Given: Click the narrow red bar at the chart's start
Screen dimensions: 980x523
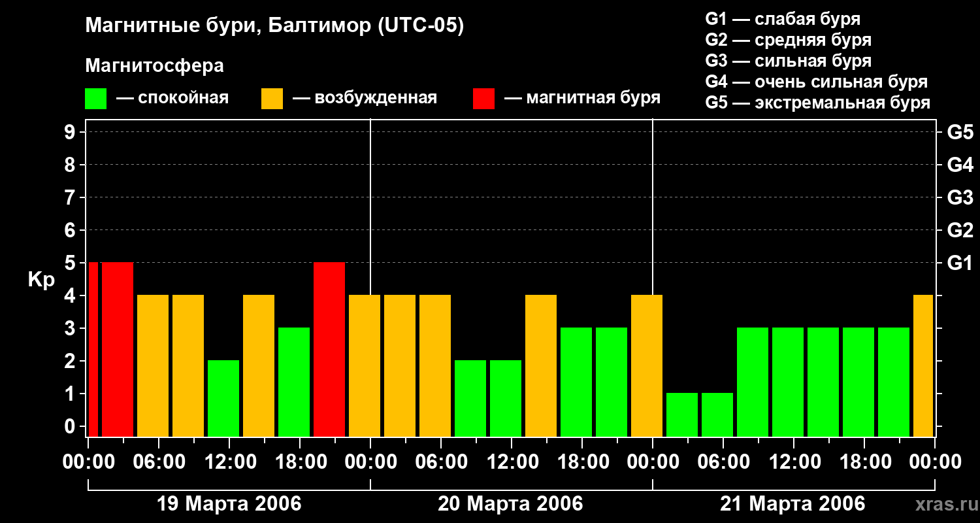Looking at the screenshot, I should [93, 349].
